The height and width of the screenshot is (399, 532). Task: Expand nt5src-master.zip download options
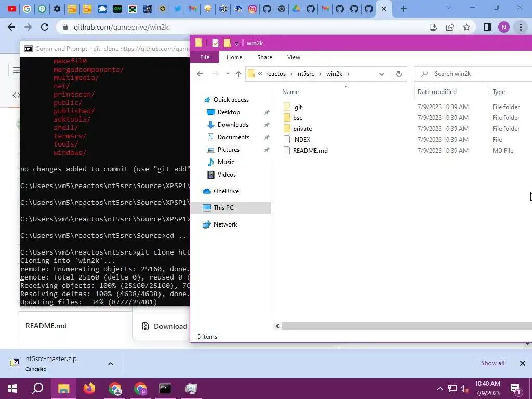[111, 363]
